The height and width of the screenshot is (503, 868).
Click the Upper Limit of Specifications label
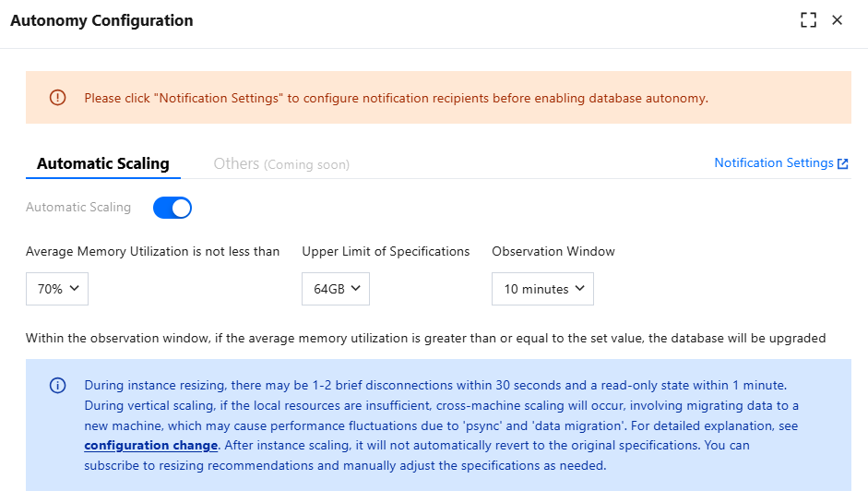(386, 251)
